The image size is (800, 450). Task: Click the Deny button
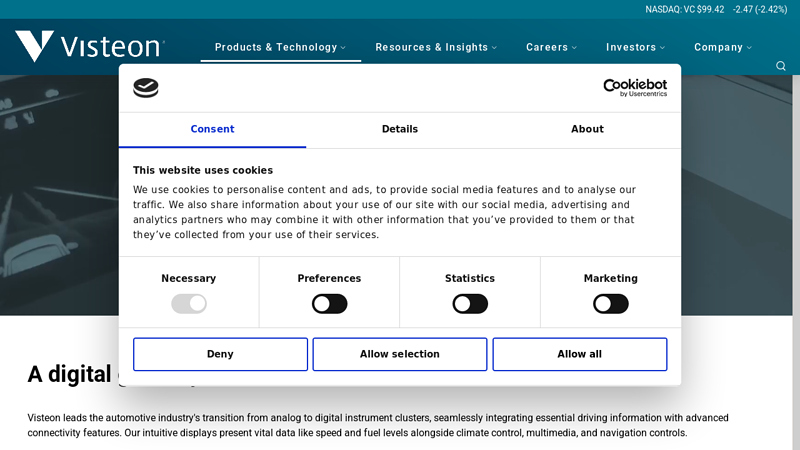[220, 354]
